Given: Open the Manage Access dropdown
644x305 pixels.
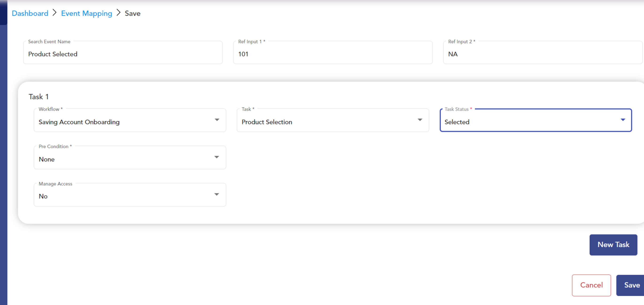Looking at the screenshot, I should click(130, 195).
